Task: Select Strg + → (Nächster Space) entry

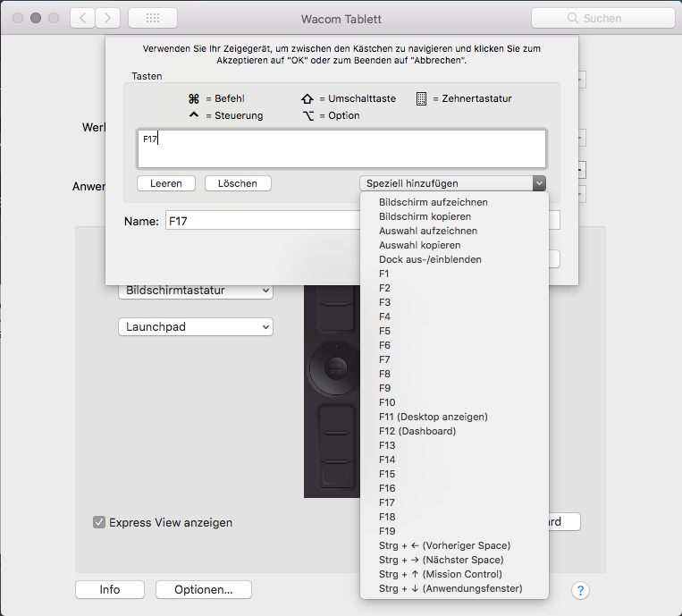Action: click(x=455, y=561)
